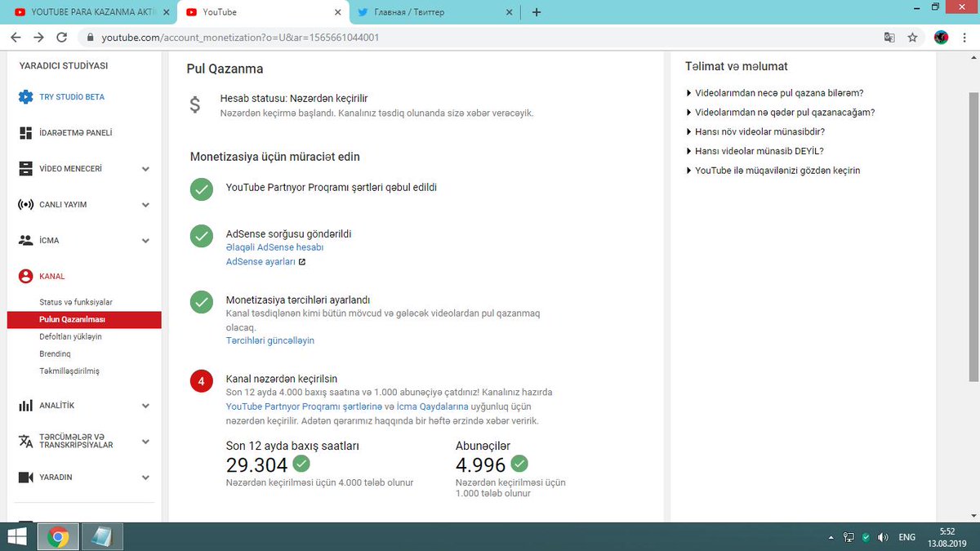Image resolution: width=980 pixels, height=551 pixels.
Task: Expand İCMA chevron
Action: [x=145, y=242]
